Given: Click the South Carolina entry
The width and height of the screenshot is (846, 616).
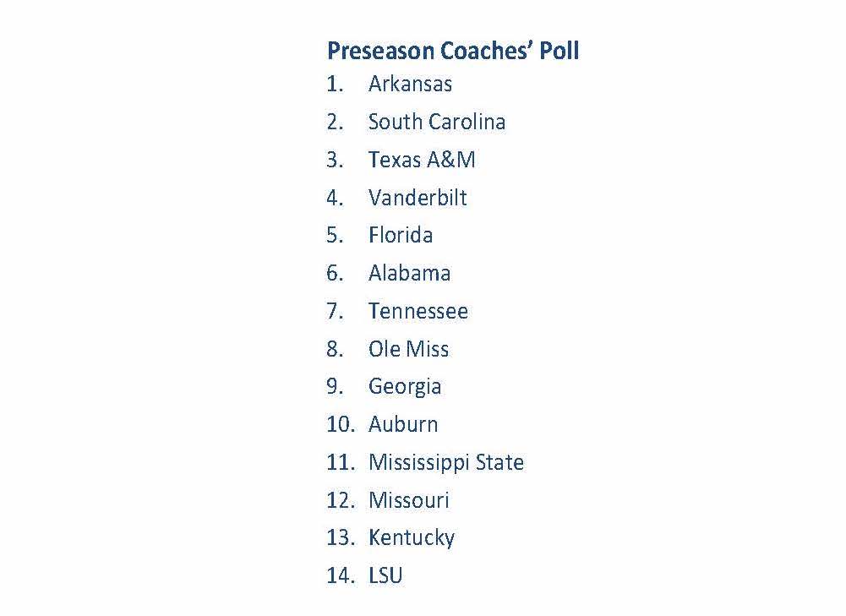Looking at the screenshot, I should point(436,123).
